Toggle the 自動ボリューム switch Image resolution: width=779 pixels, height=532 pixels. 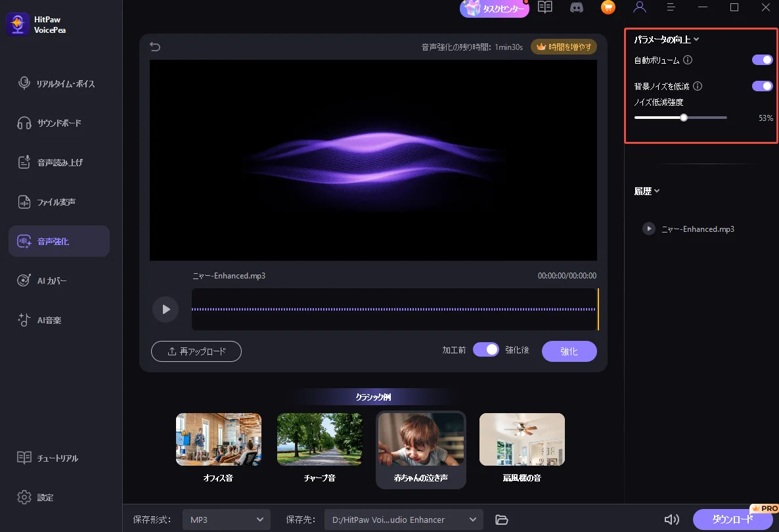(762, 60)
